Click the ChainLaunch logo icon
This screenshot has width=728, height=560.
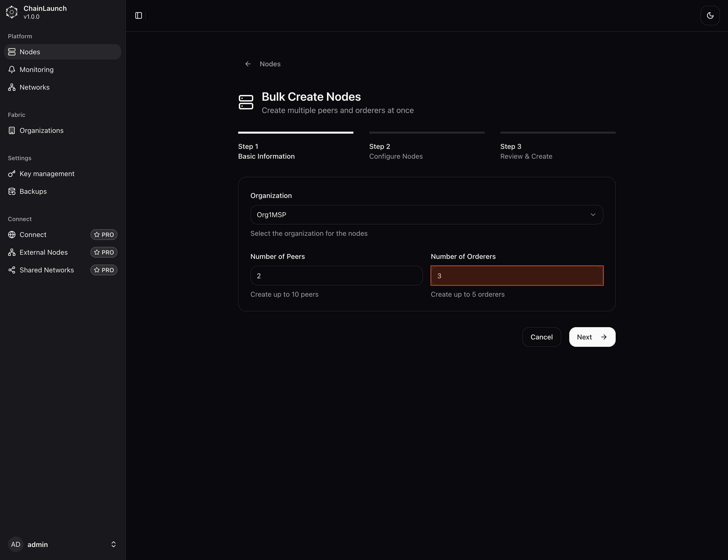point(12,12)
